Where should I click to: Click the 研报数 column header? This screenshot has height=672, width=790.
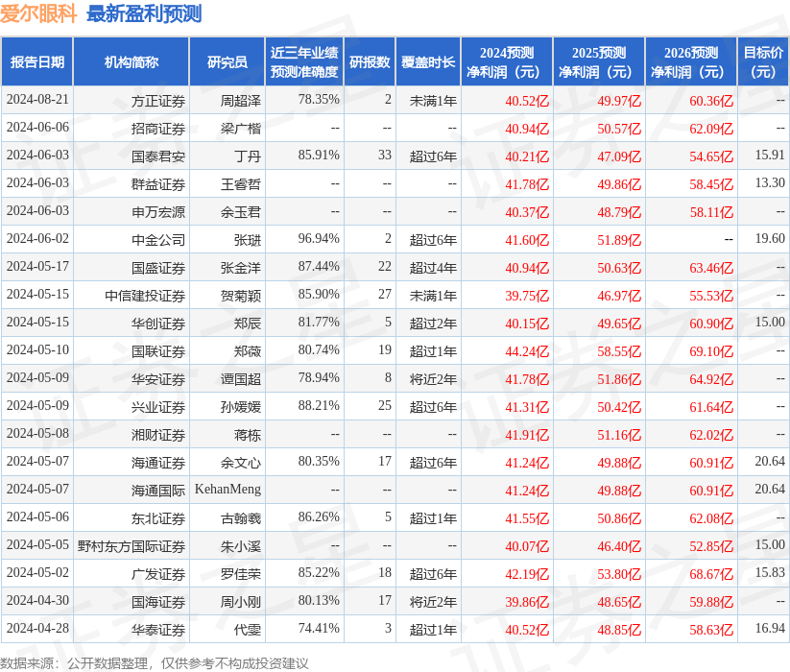(x=370, y=62)
